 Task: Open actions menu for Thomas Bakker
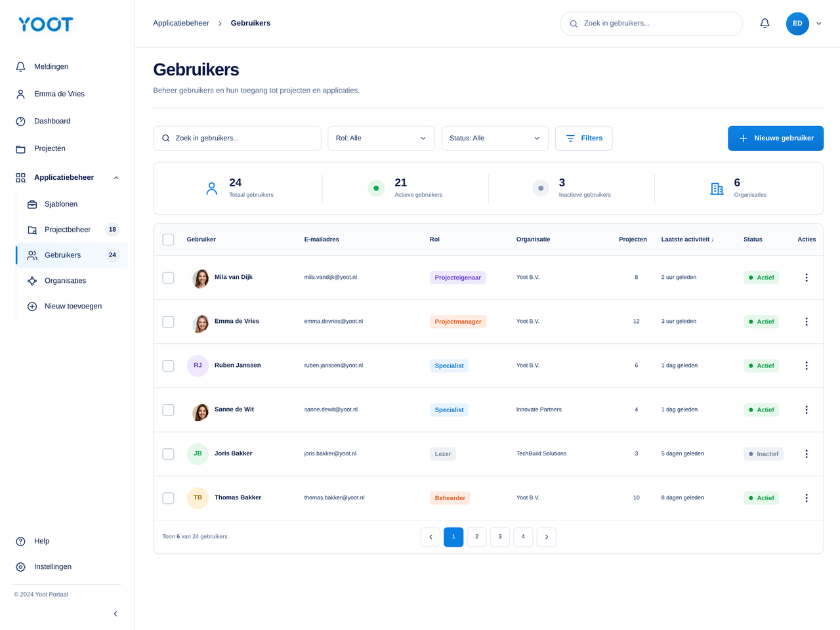(x=807, y=498)
